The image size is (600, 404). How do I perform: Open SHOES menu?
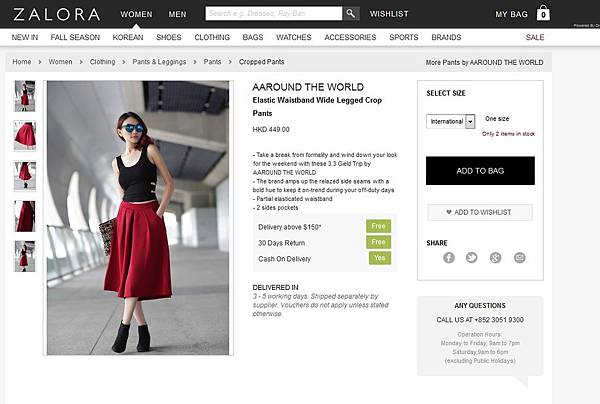pyautogui.click(x=169, y=37)
